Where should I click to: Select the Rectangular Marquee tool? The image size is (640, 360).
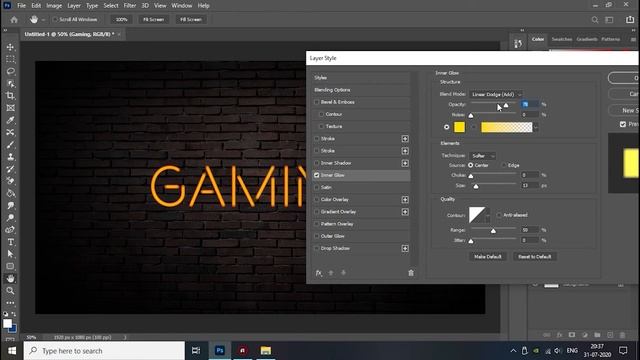coord(11,59)
